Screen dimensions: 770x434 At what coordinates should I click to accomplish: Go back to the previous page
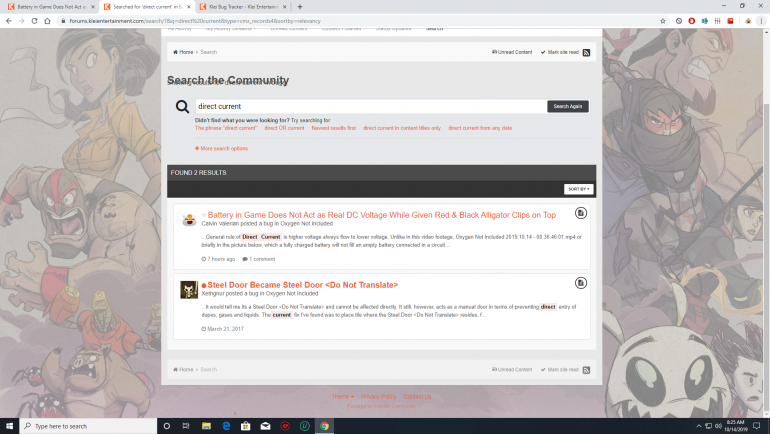coord(9,21)
